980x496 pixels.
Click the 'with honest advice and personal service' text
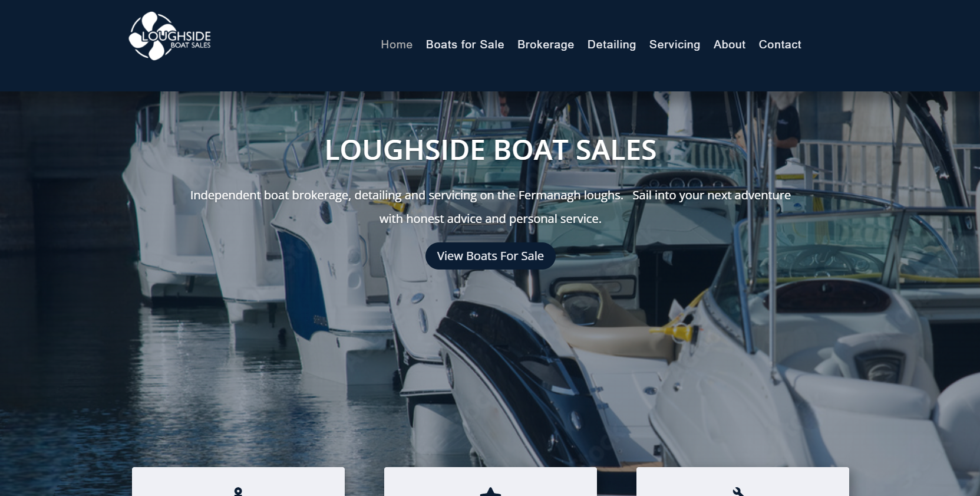(x=490, y=219)
